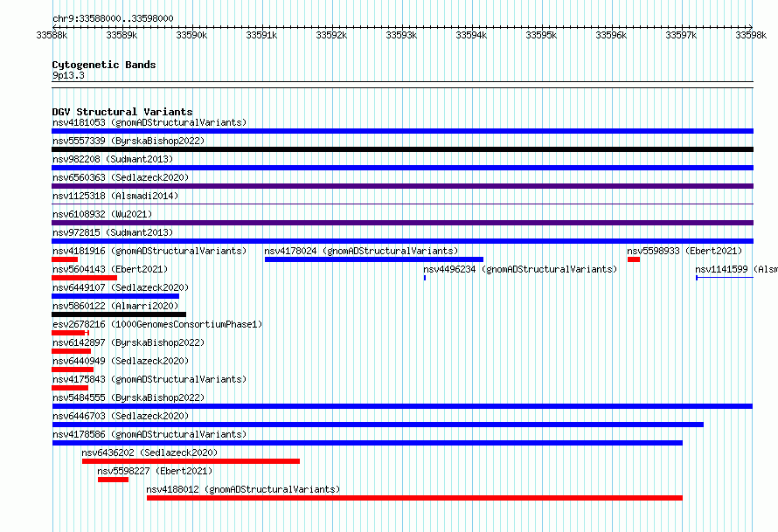Open the nsv6440949 Sedlazeck2020 label
The height and width of the screenshot is (532, 778).
(121, 361)
